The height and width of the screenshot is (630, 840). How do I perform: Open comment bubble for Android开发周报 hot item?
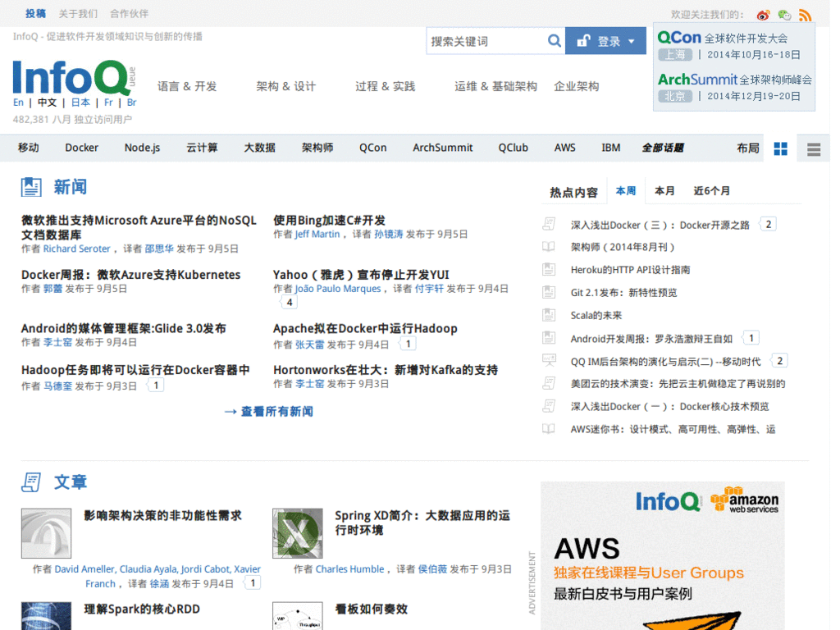pyautogui.click(x=751, y=338)
